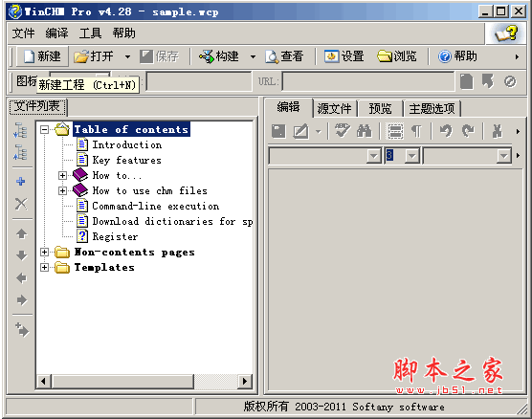Select the 文件列表 tab
The height and width of the screenshot is (419, 532).
point(37,106)
